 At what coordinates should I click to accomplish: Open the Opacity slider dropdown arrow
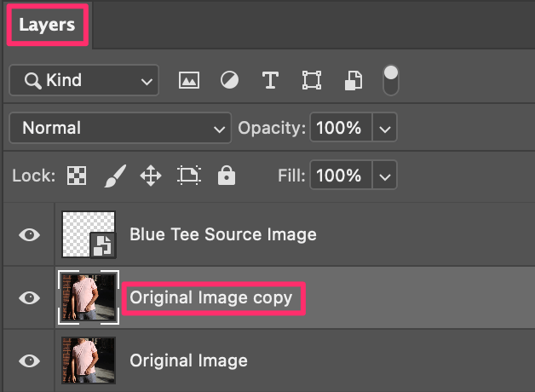[x=385, y=129]
